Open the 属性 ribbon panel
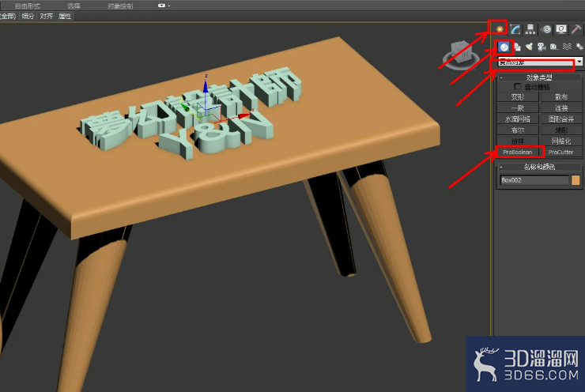 click(65, 16)
